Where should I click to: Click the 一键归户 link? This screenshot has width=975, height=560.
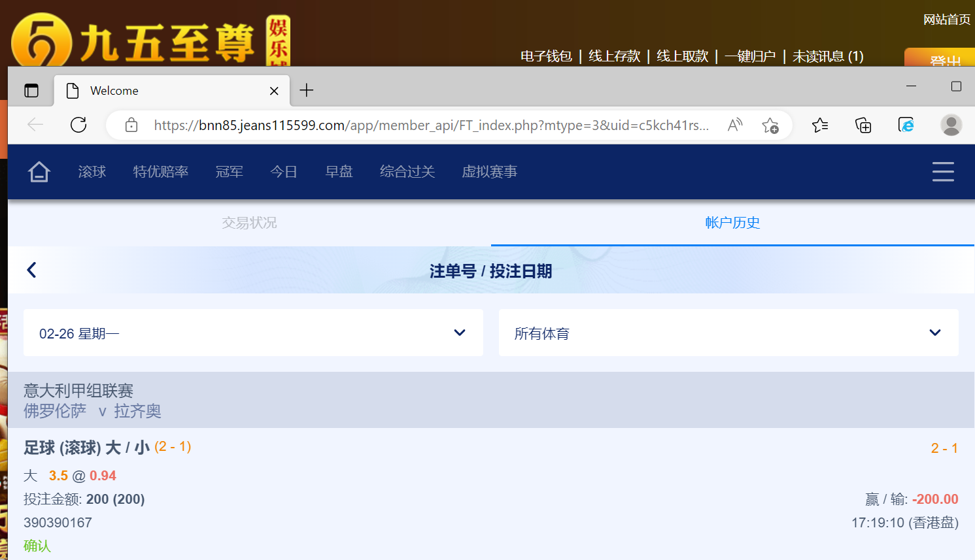[x=750, y=56]
